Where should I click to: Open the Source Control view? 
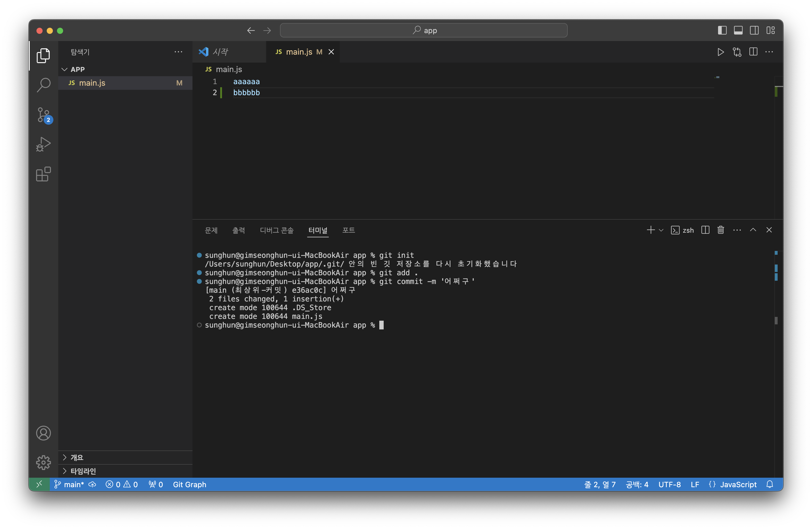click(x=43, y=115)
